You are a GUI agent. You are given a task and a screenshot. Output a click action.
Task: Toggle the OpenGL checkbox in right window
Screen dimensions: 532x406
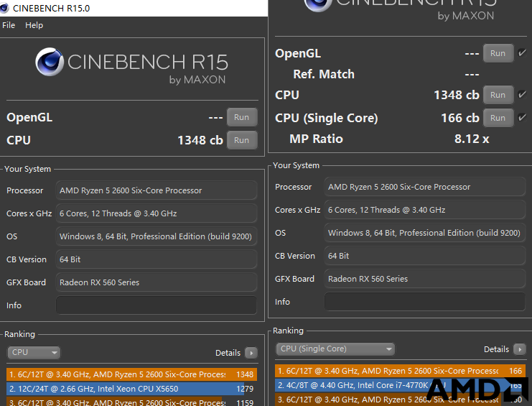pos(522,52)
